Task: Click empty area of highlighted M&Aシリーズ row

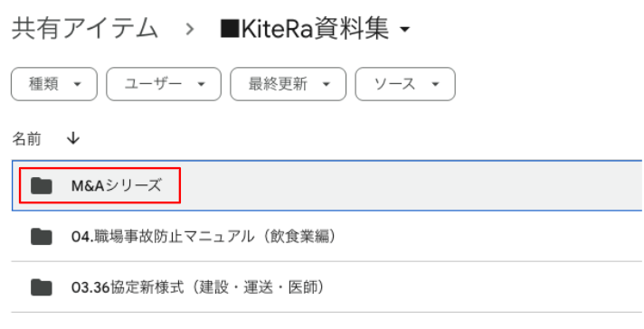Action: click(x=411, y=186)
